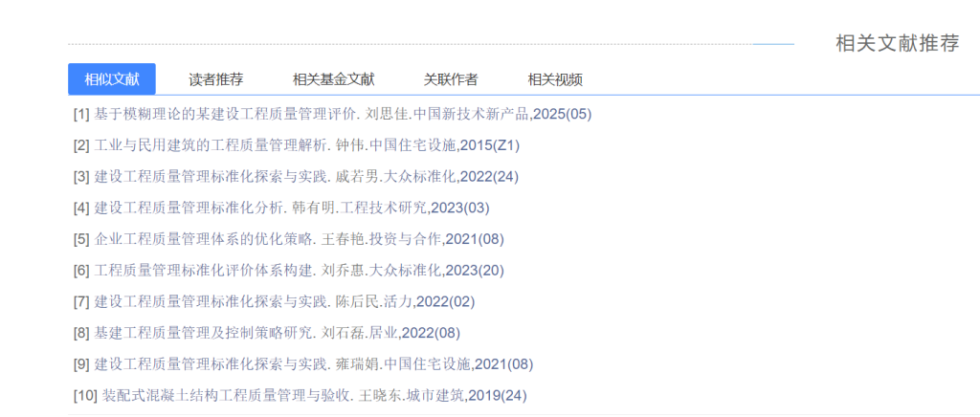Click author name 刘石磊

tap(344, 333)
